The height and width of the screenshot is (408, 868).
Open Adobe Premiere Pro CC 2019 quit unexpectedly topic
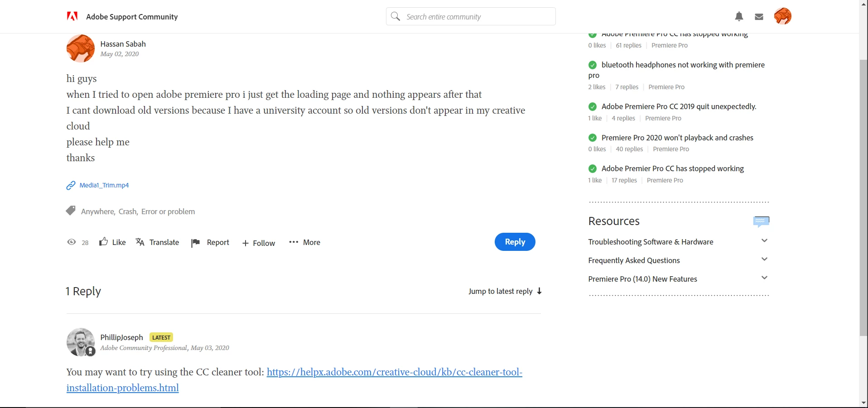point(679,106)
